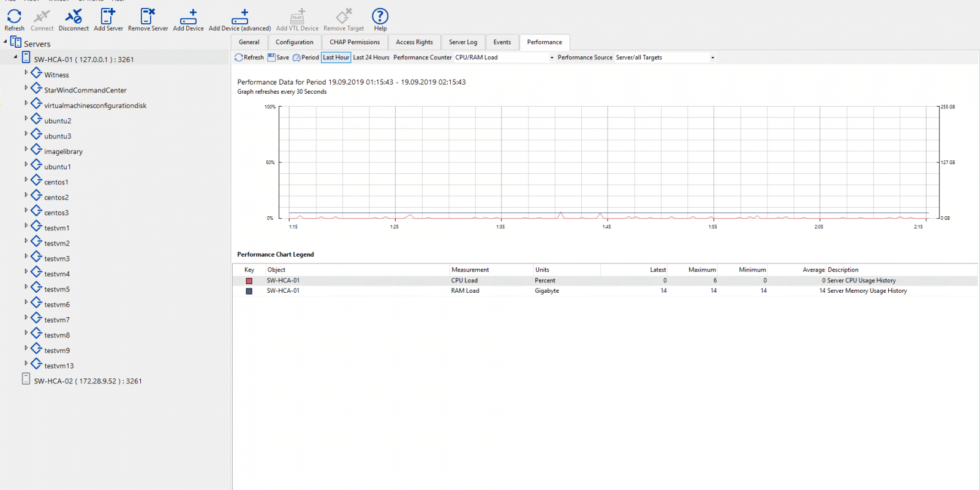
Task: Click the 'Percent' units cell
Action: 545,281
